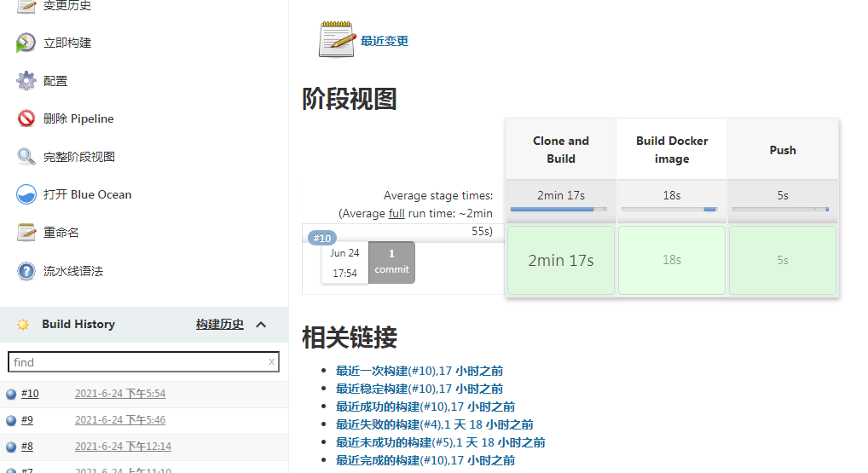Open 完整阶段视图 from the sidebar
The width and height of the screenshot is (868, 473).
coord(79,157)
